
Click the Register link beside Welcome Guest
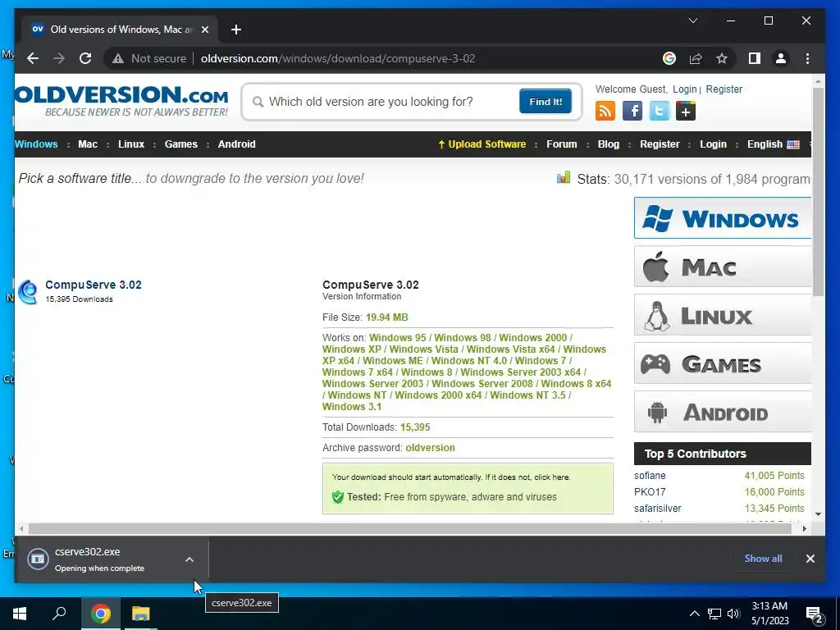pyautogui.click(x=724, y=89)
